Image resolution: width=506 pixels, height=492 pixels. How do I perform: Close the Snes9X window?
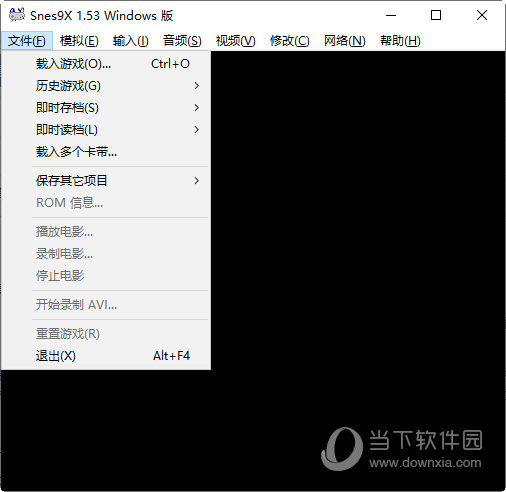tap(482, 15)
